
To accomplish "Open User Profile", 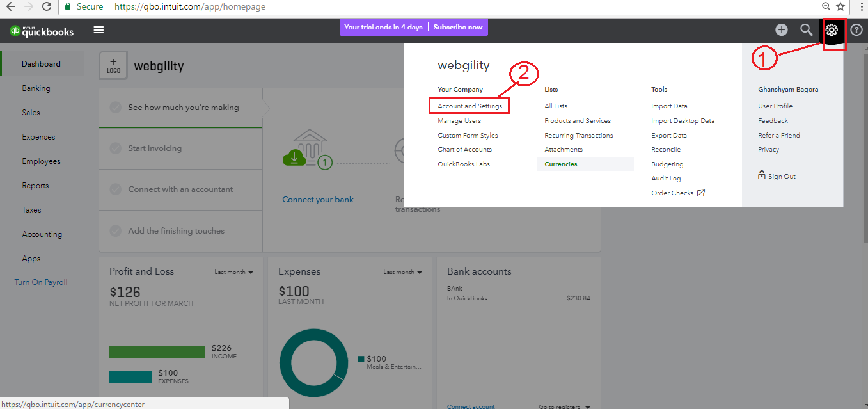I will click(x=775, y=106).
